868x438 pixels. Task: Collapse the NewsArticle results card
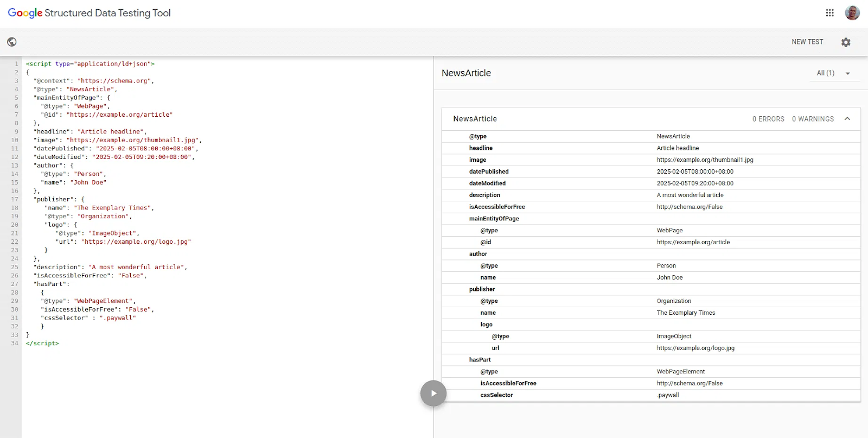click(847, 119)
